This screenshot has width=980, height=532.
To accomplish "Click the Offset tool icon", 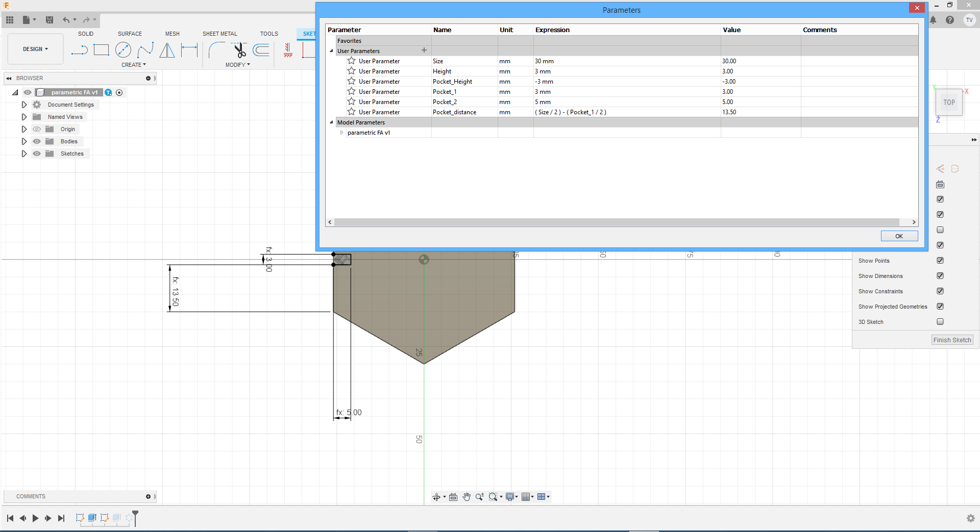I will (261, 50).
